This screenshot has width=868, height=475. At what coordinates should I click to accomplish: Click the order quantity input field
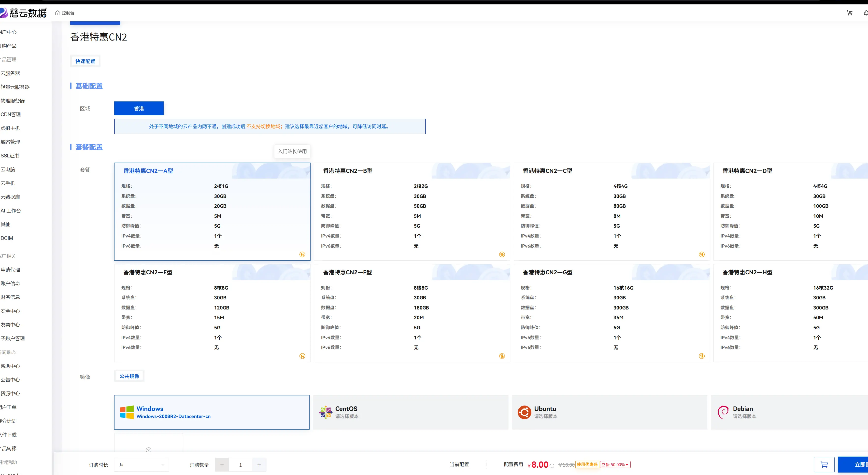click(x=240, y=464)
